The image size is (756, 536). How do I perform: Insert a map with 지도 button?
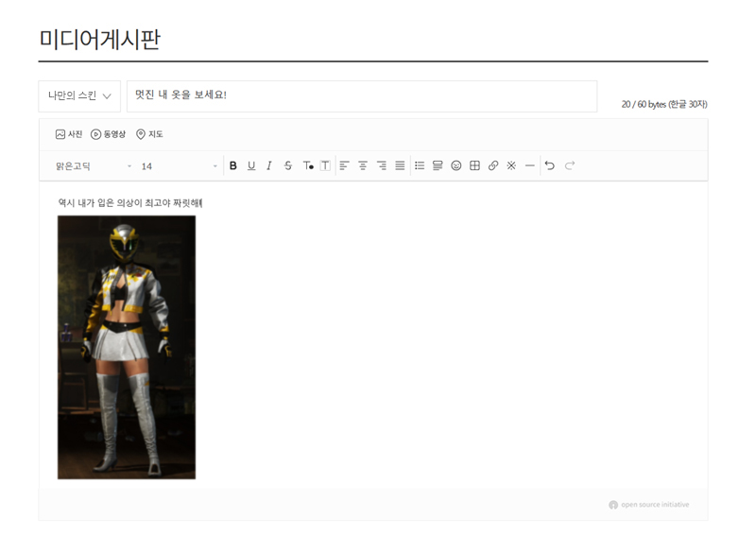[149, 134]
